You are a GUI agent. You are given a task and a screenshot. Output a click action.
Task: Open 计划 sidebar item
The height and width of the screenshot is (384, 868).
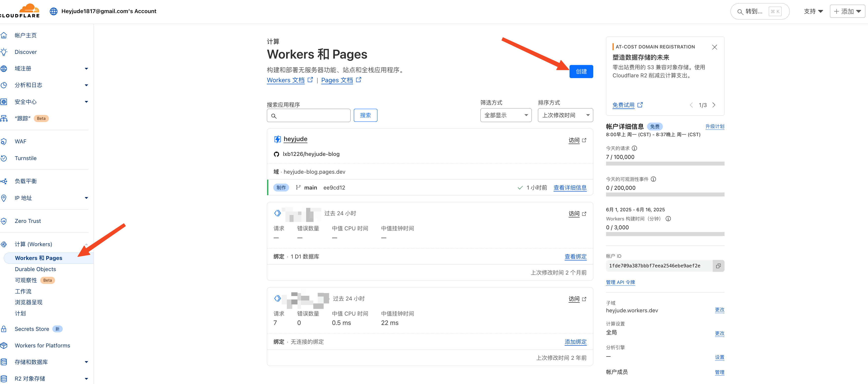pos(20,313)
